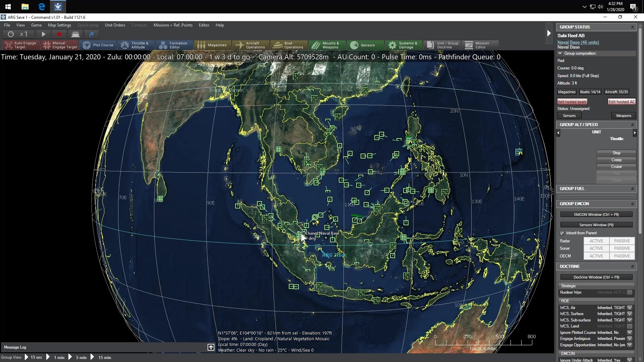The height and width of the screenshot is (362, 644).
Task: Open the Game menu
Action: coord(36,25)
